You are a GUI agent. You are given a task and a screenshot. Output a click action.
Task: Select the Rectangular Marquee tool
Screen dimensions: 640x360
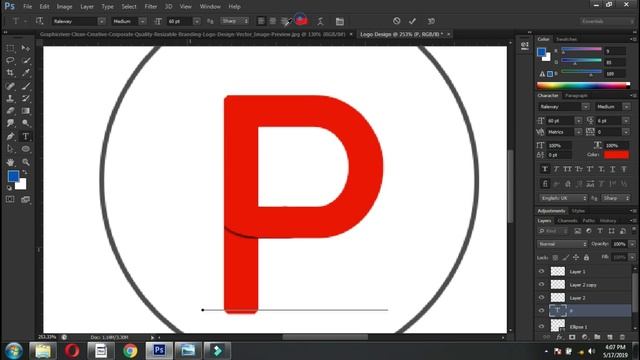point(10,48)
